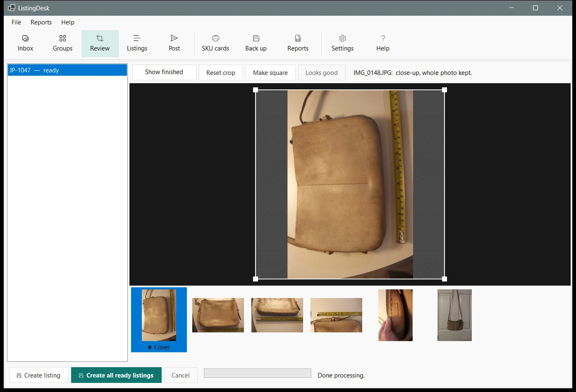The width and height of the screenshot is (576, 392).
Task: Select the third thumbnail, bag with tape below
Action: click(x=277, y=315)
